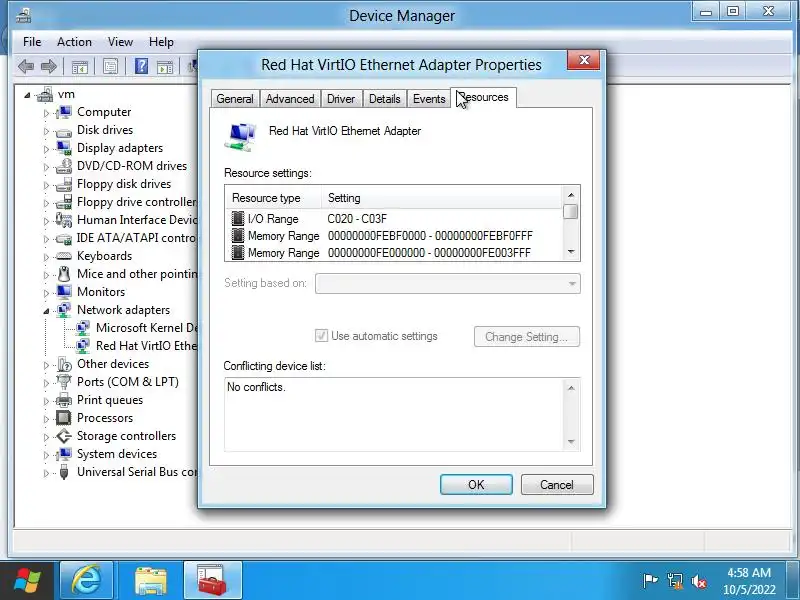This screenshot has width=800, height=600.
Task: Click the Microsoft Kernel Debug adapter icon
Action: 83,328
